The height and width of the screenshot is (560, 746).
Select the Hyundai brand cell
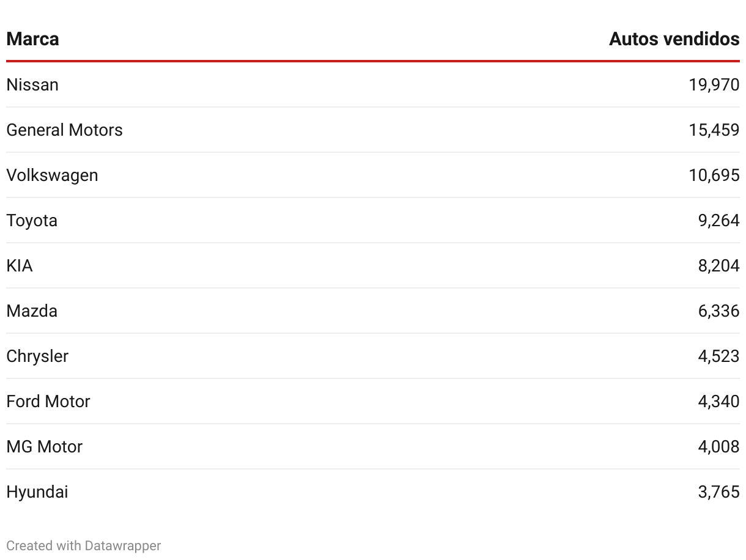coord(37,492)
